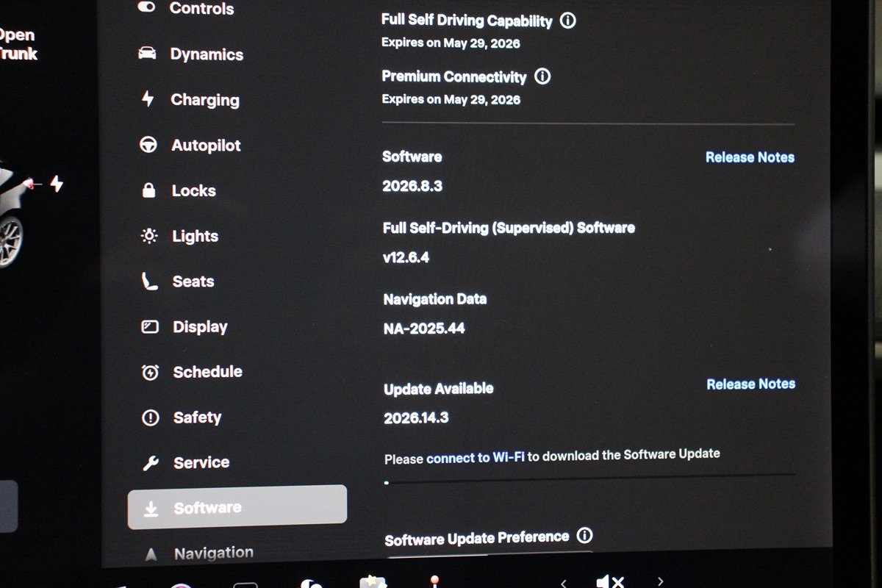The image size is (882, 588).
Task: Select the navigation data value NA-2025.44
Action: (424, 328)
